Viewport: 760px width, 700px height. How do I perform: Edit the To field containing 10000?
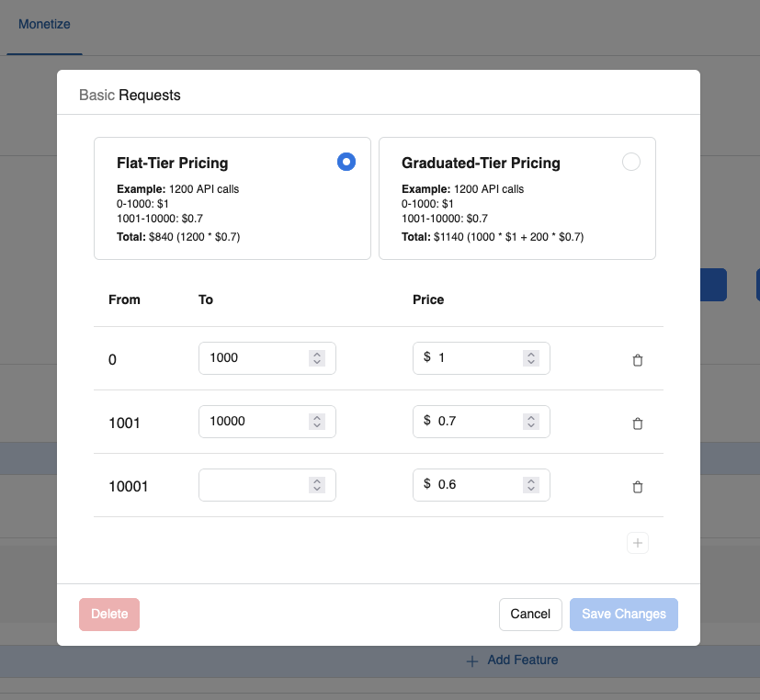(x=267, y=422)
